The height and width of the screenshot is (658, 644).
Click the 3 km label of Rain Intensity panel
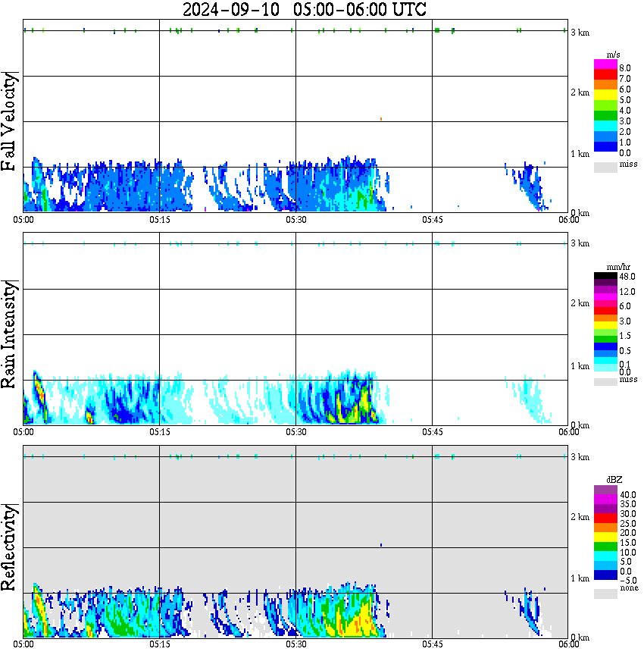[580, 243]
